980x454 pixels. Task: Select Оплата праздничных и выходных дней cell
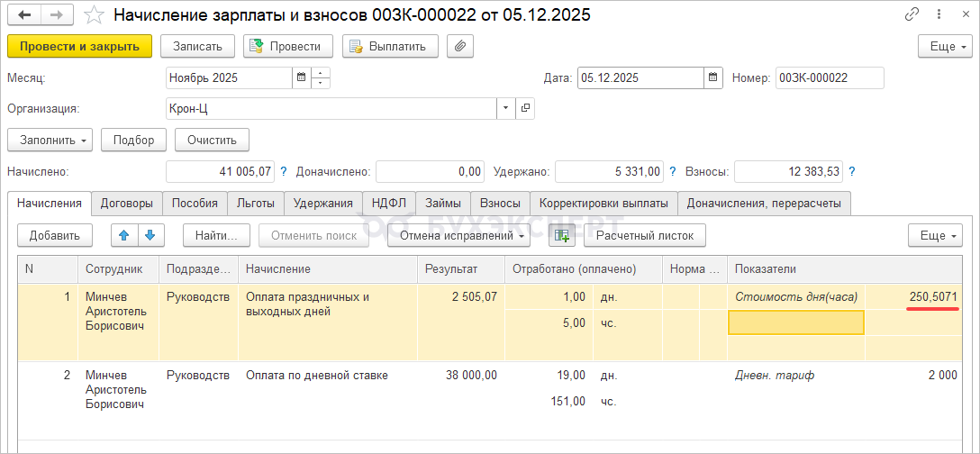point(328,322)
